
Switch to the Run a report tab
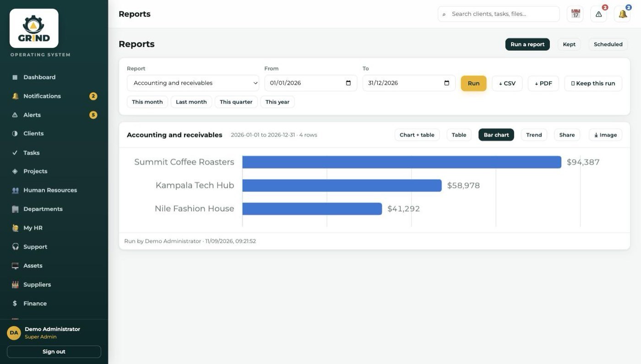527,44
